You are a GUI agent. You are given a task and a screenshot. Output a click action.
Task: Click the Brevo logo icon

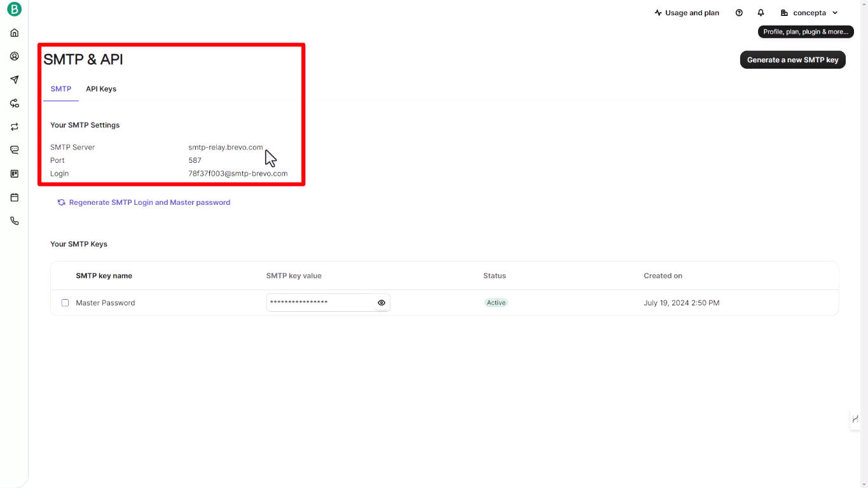(14, 10)
